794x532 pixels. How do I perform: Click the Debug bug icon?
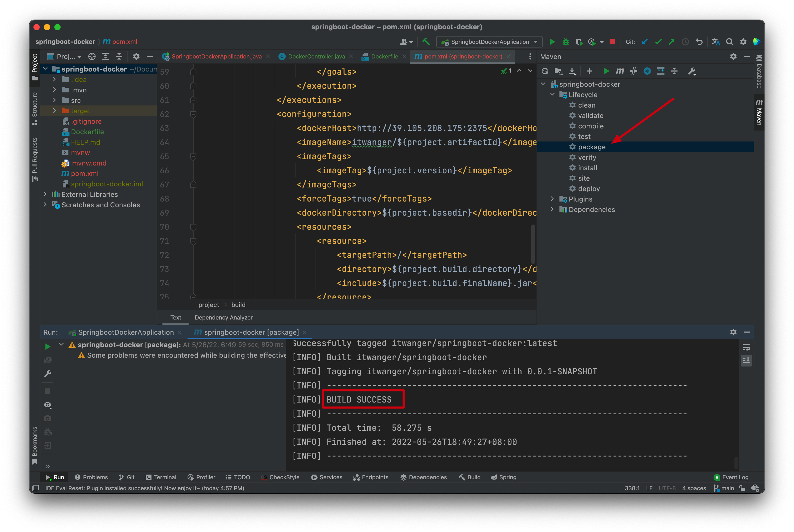pos(565,42)
